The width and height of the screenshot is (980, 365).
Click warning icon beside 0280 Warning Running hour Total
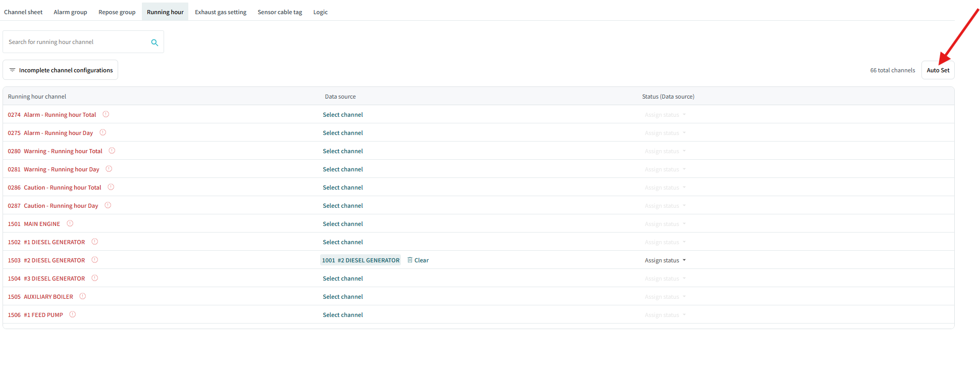[112, 151]
